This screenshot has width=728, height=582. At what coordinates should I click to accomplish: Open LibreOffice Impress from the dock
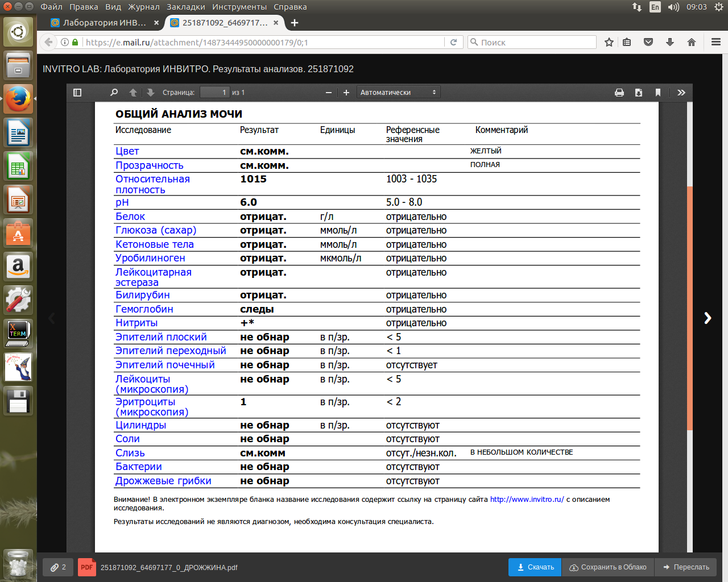[18, 200]
